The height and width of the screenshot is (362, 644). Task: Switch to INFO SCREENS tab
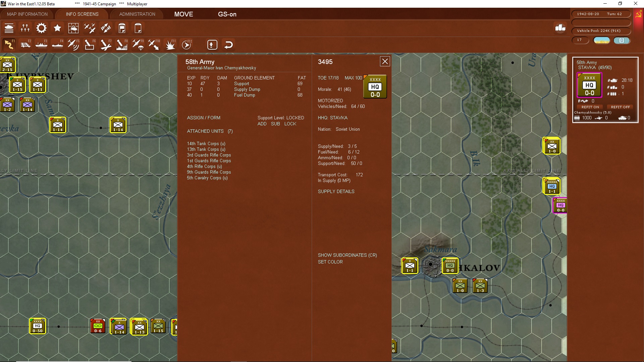pyautogui.click(x=82, y=14)
